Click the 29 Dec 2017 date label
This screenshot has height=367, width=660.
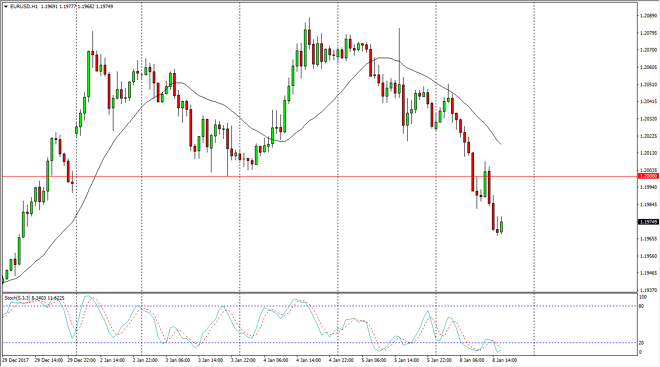(x=16, y=360)
